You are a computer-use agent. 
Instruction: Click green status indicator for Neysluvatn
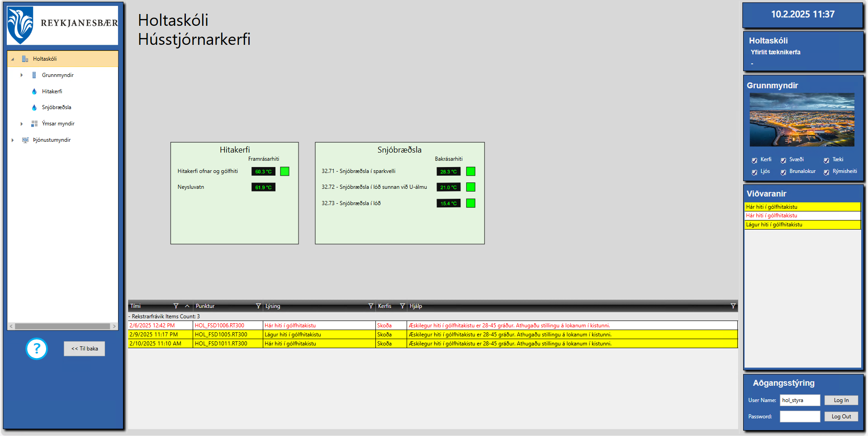click(263, 187)
